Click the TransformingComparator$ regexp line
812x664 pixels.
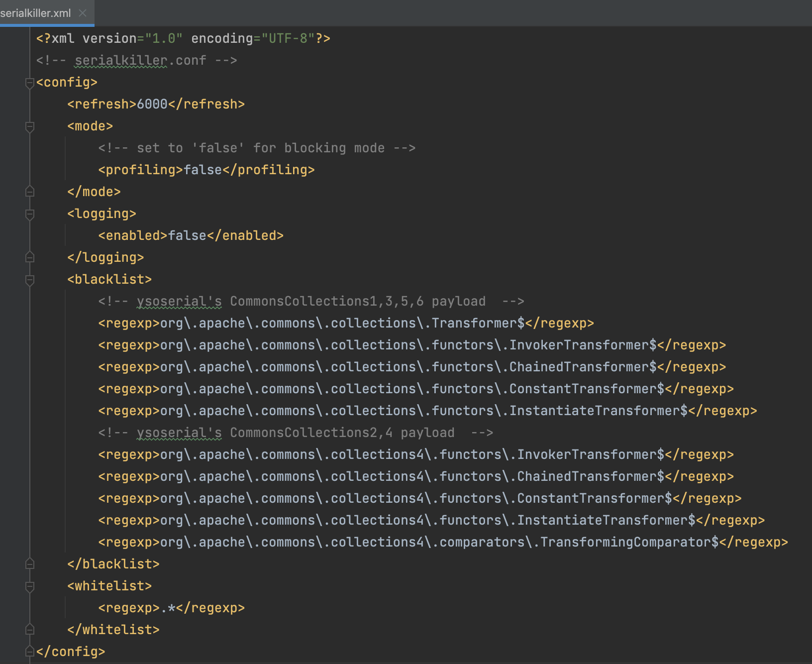(x=443, y=542)
